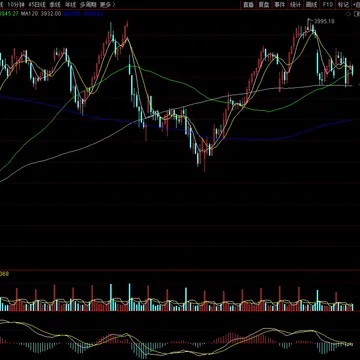This screenshot has width=360, height=360.
Task: Add to 自选 watchlist button
Action: click(x=356, y=4)
